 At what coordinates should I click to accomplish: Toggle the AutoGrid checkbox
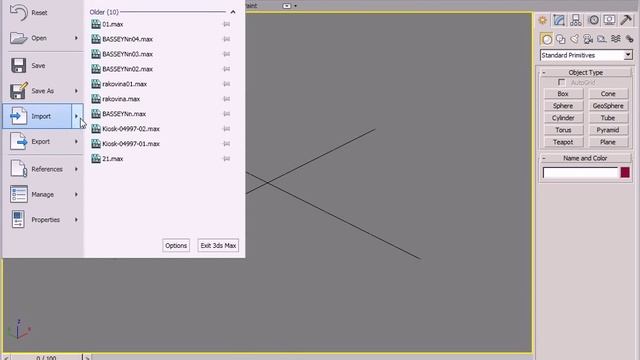(x=562, y=82)
